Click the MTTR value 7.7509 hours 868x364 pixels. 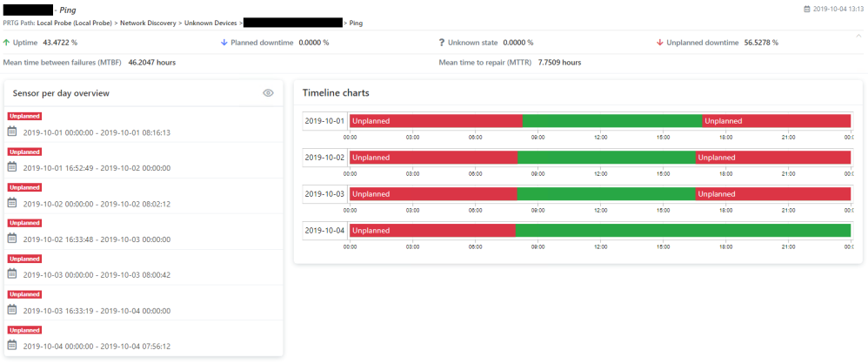[559, 63]
